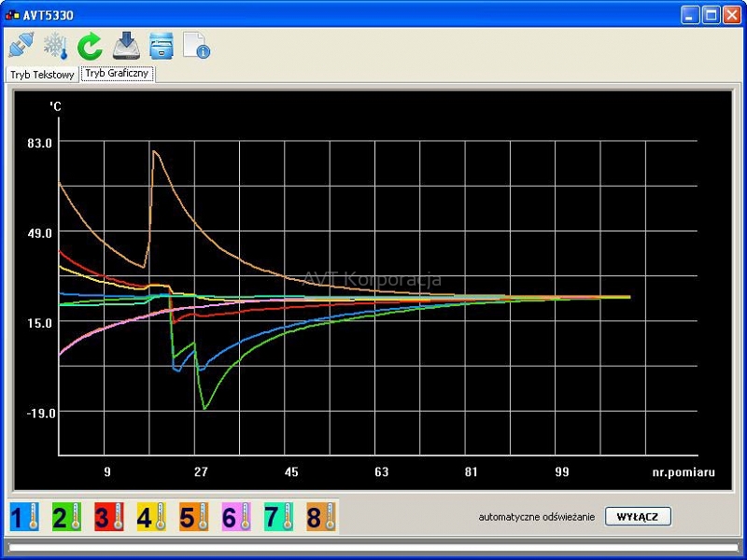Viewport: 747px width, 560px height.
Task: Toggle sensor 8 tan thermometer
Action: tap(321, 517)
